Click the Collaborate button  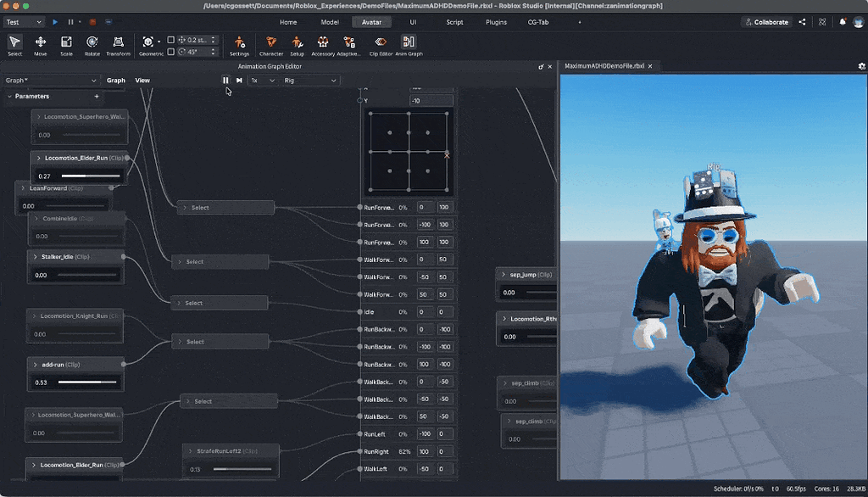pyautogui.click(x=766, y=22)
